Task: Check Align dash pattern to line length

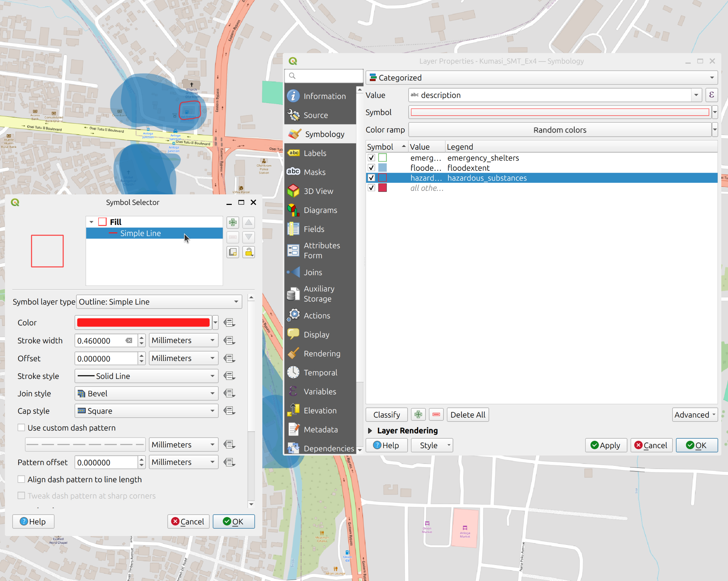Action: (21, 479)
